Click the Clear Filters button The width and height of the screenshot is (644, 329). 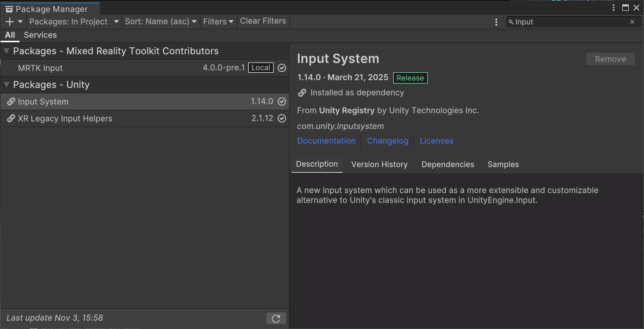263,21
